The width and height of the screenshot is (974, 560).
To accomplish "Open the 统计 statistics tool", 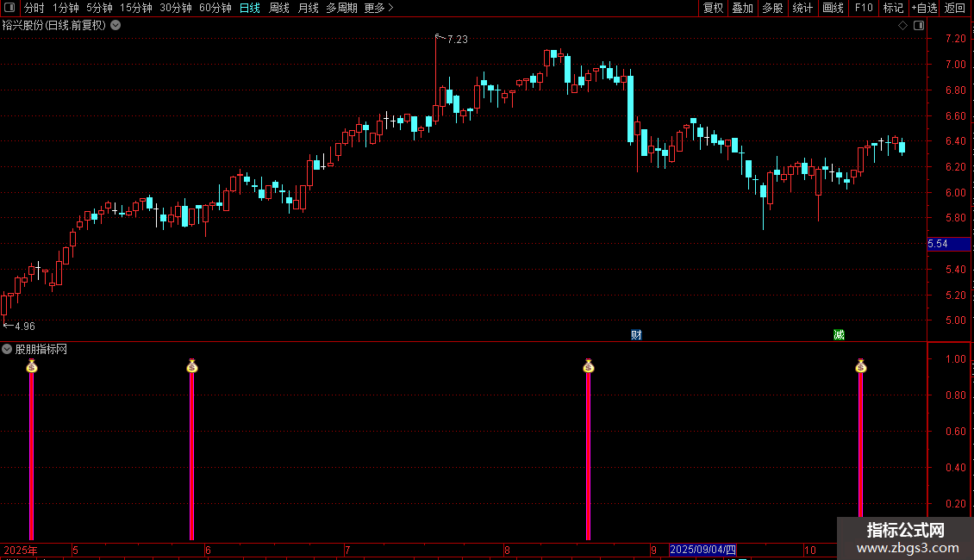I will point(802,8).
